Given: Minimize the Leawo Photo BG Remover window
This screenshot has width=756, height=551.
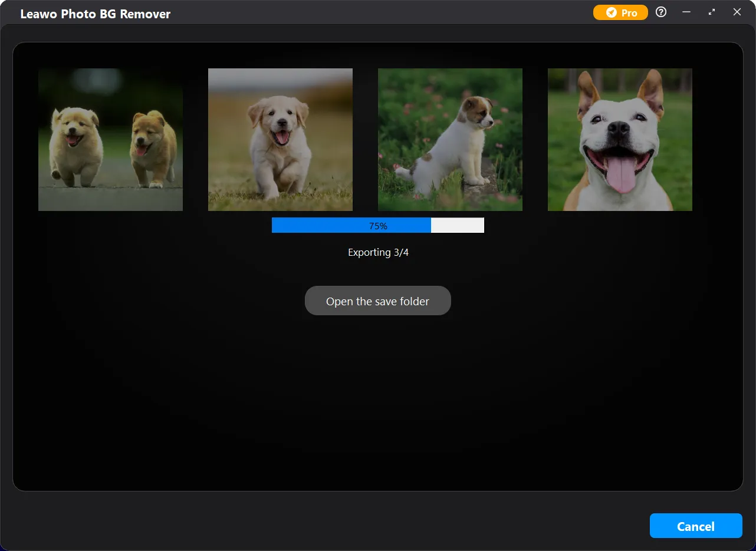Looking at the screenshot, I should [686, 12].
